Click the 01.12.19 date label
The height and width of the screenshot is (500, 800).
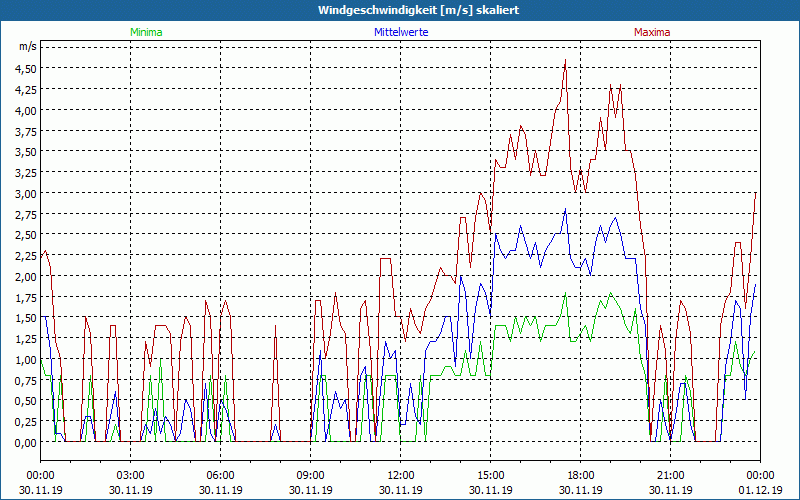(760, 490)
